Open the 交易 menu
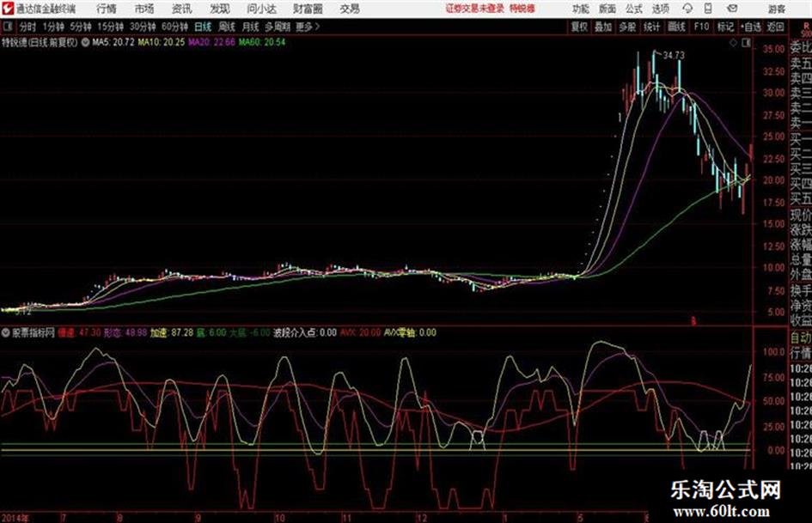 [x=350, y=9]
